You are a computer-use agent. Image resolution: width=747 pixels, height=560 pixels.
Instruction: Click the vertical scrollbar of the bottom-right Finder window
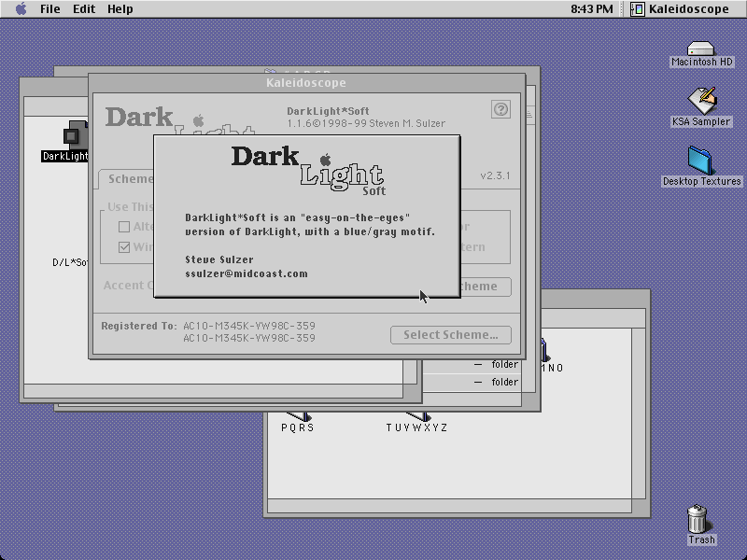tap(639, 413)
